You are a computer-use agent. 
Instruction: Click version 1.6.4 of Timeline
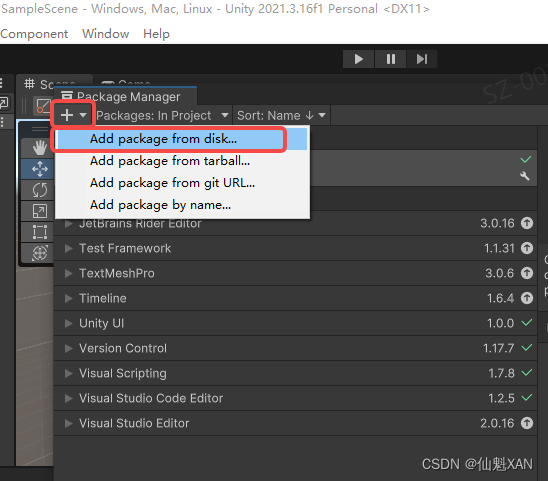click(x=500, y=299)
